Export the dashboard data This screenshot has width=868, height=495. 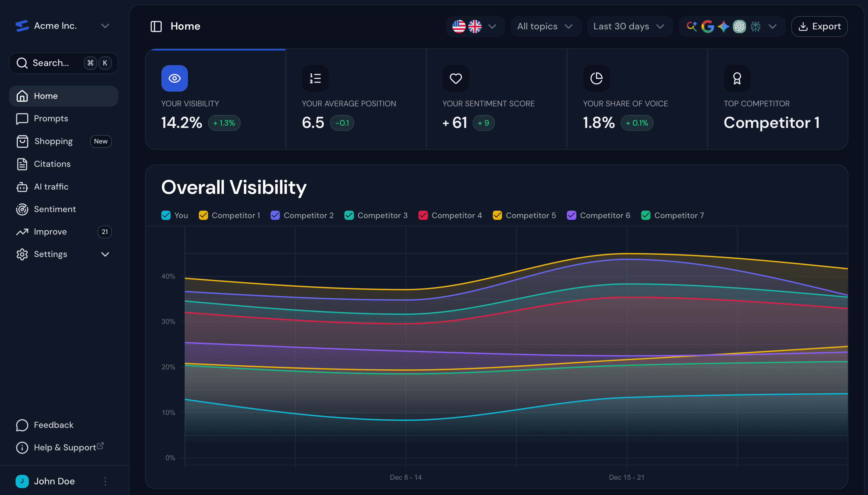click(819, 26)
